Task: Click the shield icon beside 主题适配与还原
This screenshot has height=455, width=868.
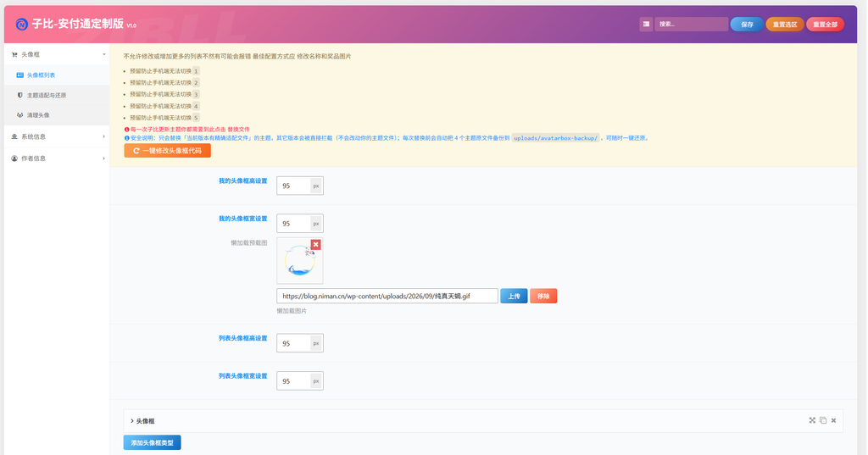Action: pyautogui.click(x=20, y=95)
